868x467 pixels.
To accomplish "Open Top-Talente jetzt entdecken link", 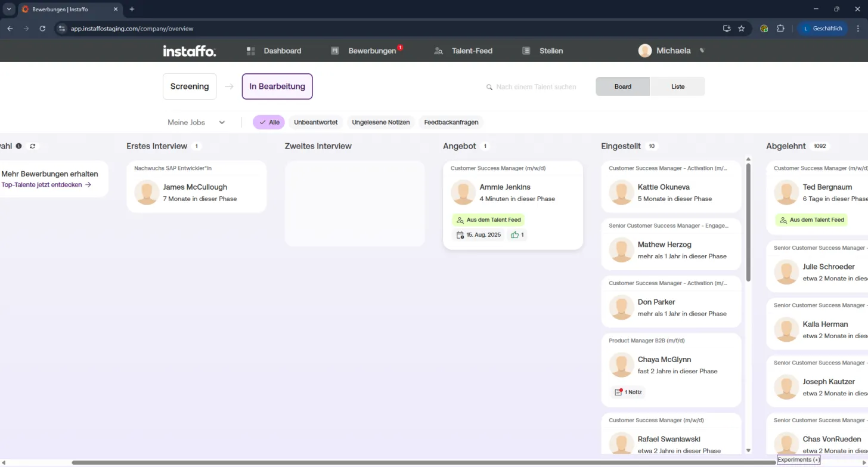I will (x=46, y=185).
